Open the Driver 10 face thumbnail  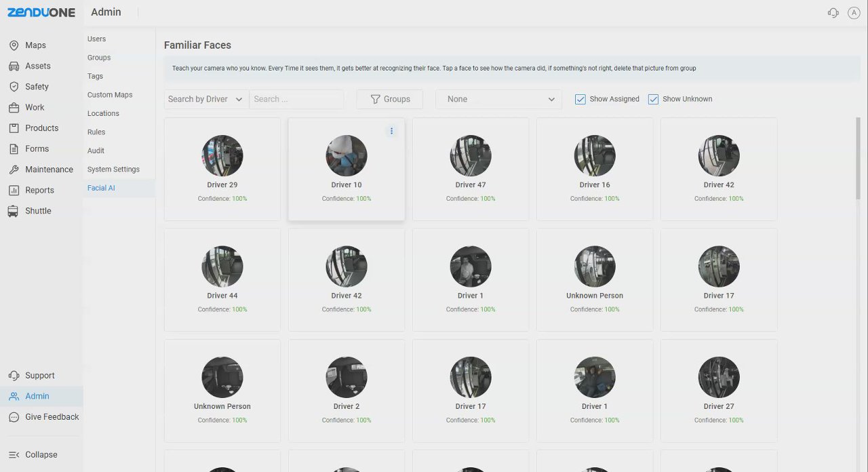(347, 155)
